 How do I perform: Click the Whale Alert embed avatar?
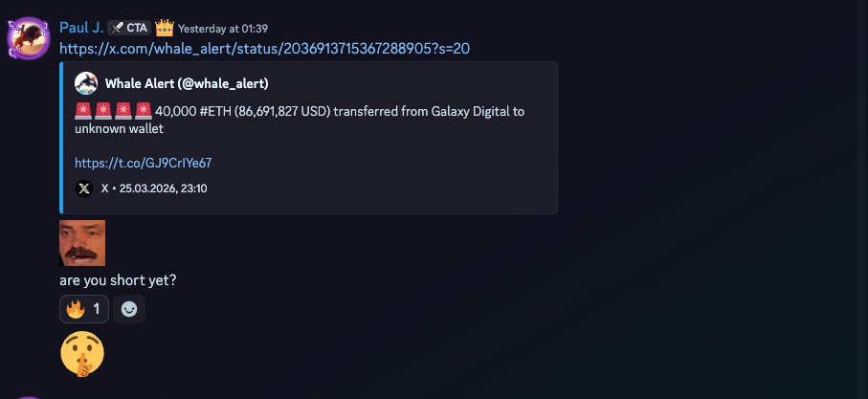point(86,83)
